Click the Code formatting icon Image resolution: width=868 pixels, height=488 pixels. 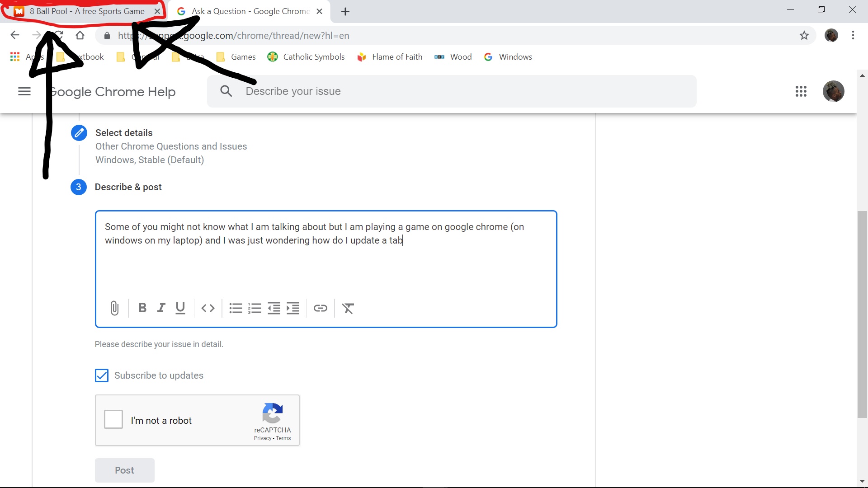pos(208,308)
